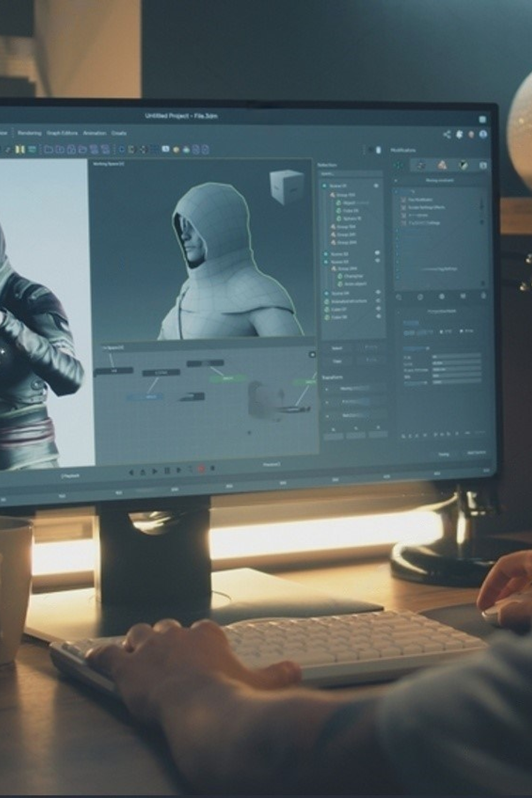Collapse the modifier list header arrow

click(395, 181)
